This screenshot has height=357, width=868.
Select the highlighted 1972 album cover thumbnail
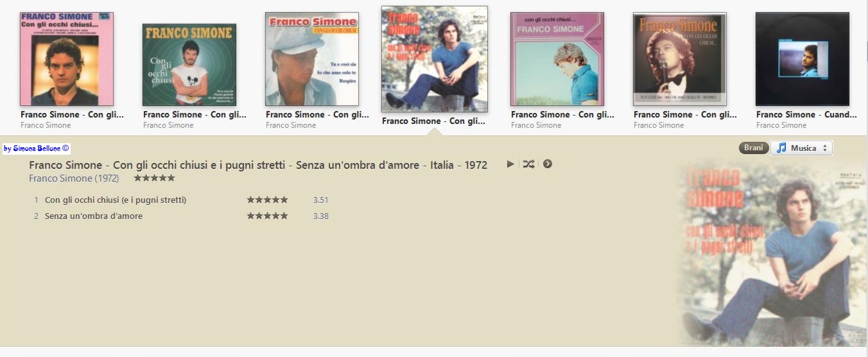tap(435, 59)
